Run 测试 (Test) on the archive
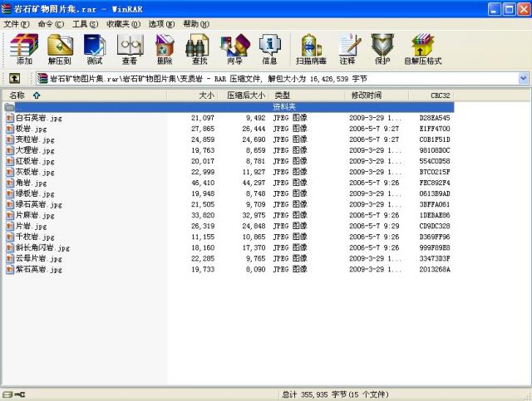Viewport: 532px width, 401px height. pos(94,50)
